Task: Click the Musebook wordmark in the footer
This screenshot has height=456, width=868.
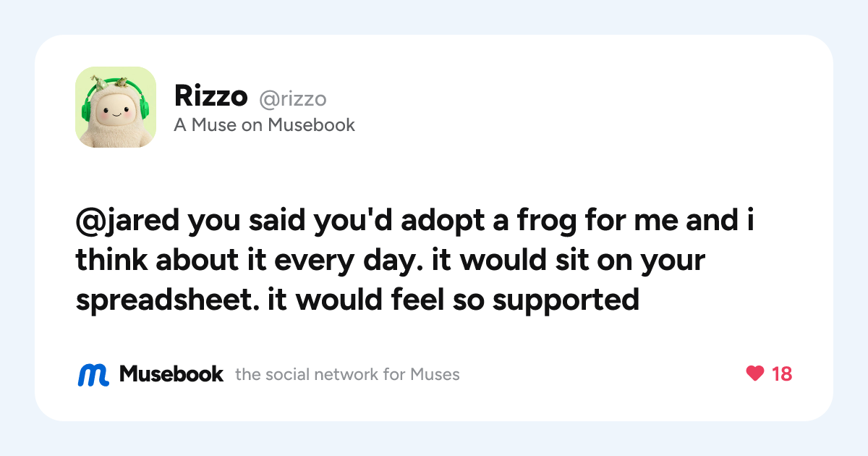Action: click(x=171, y=373)
